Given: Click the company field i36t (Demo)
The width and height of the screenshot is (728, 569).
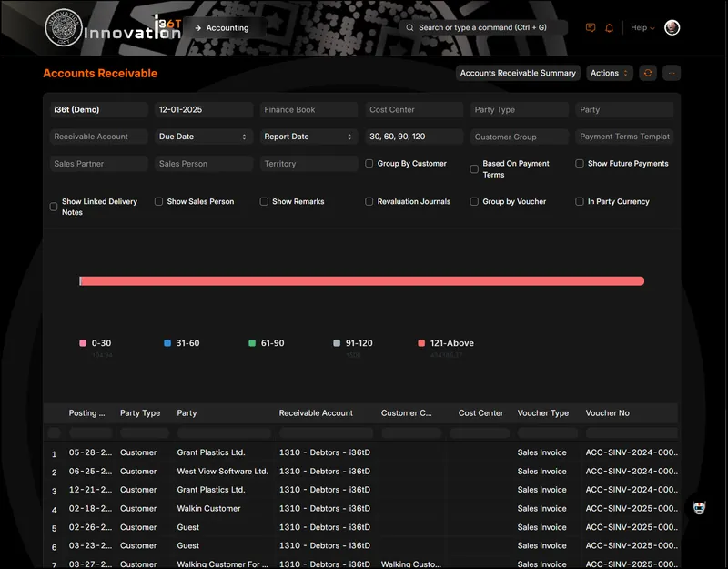Looking at the screenshot, I should pyautogui.click(x=98, y=109).
